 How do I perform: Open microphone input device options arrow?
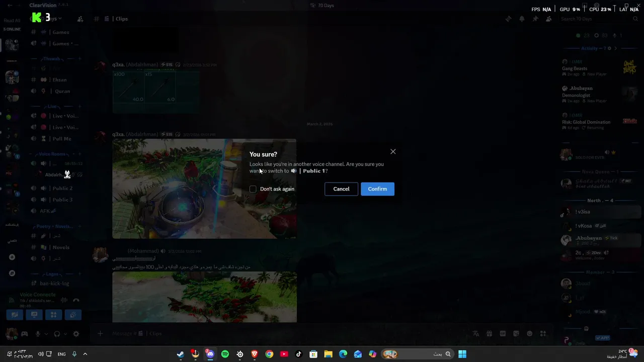tap(46, 334)
